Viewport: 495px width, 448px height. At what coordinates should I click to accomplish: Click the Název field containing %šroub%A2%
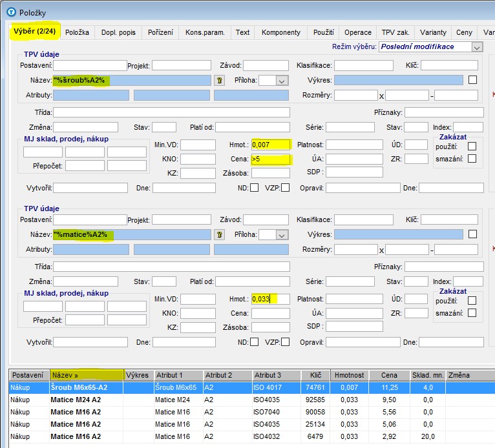tap(132, 81)
